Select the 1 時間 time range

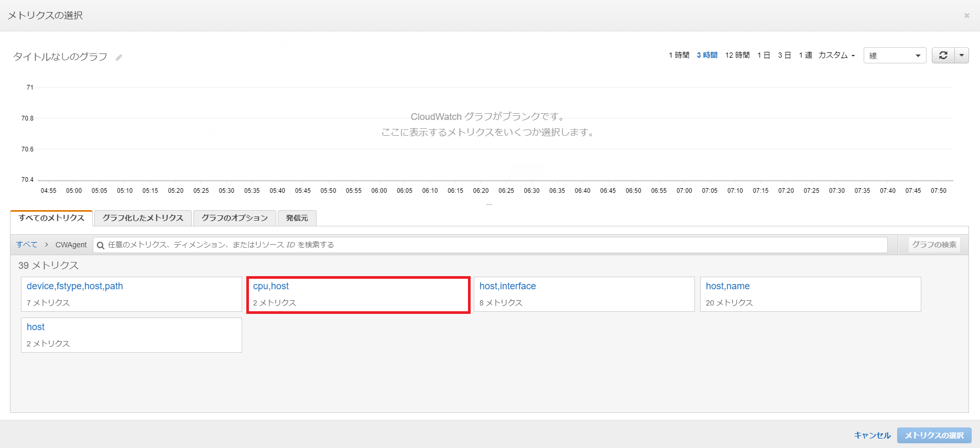point(679,55)
